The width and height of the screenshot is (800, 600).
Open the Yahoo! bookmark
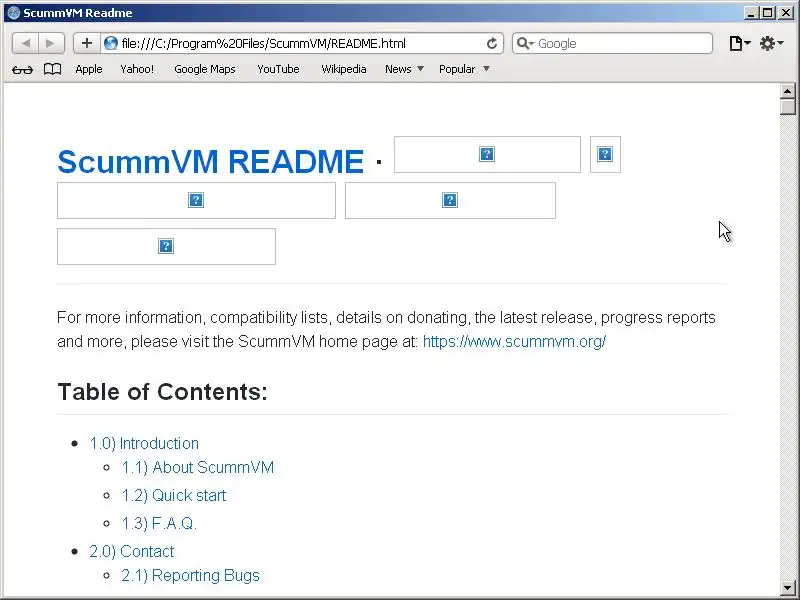pyautogui.click(x=137, y=69)
